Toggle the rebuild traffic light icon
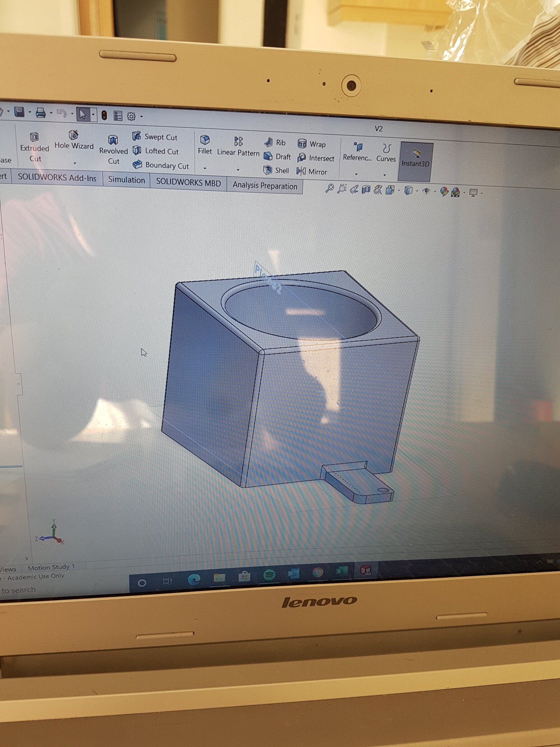This screenshot has width=560, height=747. [x=104, y=115]
